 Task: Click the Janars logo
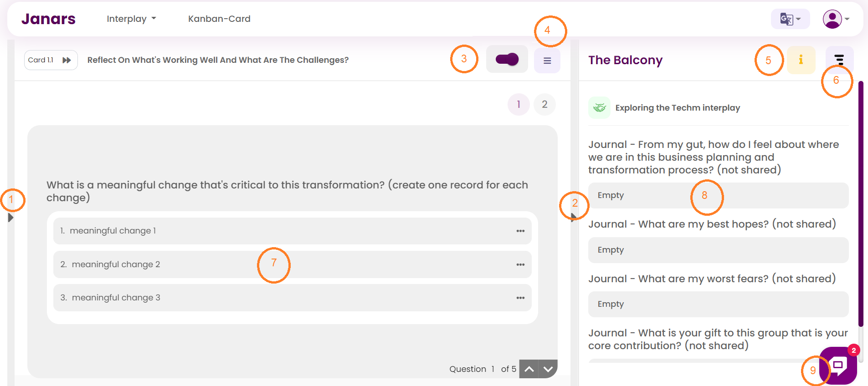(x=48, y=19)
